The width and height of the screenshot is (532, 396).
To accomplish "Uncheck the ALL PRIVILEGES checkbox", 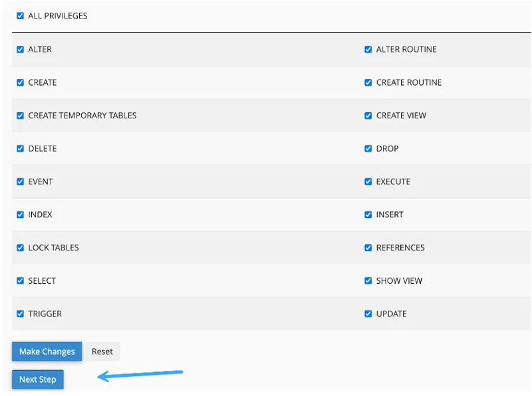I will pyautogui.click(x=20, y=16).
